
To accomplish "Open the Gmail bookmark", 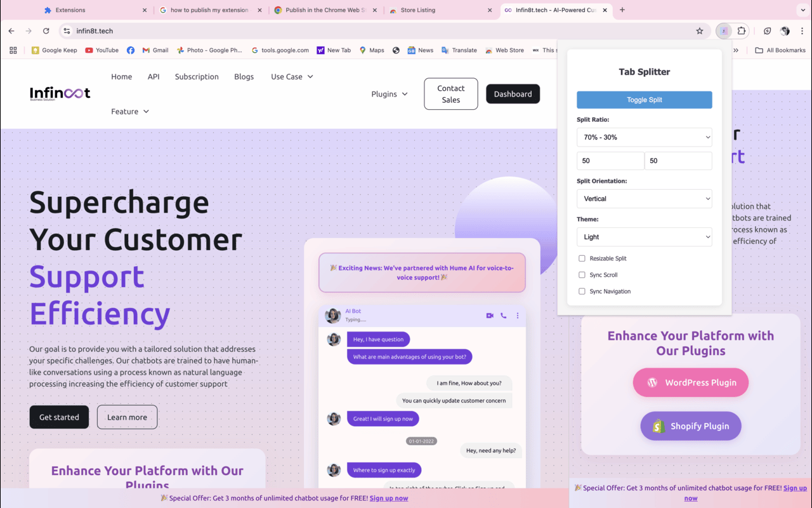I will tap(155, 50).
